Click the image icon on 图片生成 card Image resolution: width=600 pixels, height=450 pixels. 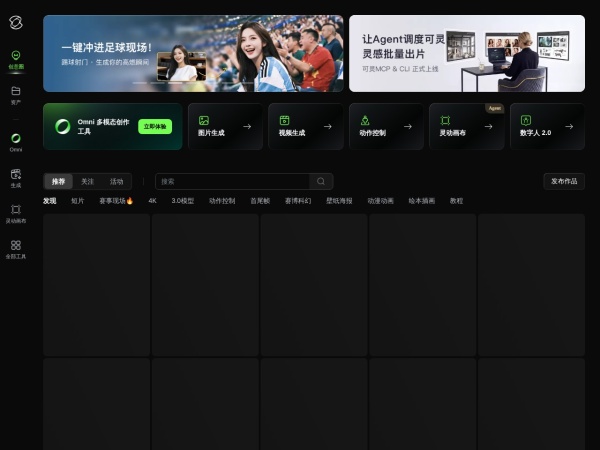(x=204, y=121)
